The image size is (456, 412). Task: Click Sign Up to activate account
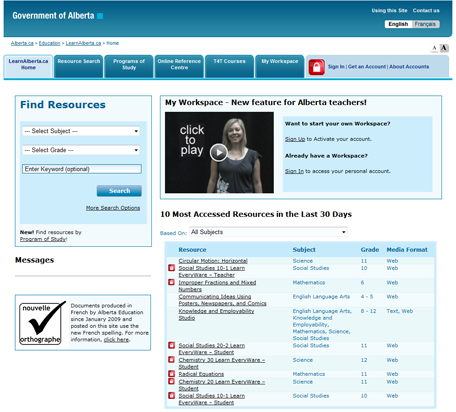295,139
